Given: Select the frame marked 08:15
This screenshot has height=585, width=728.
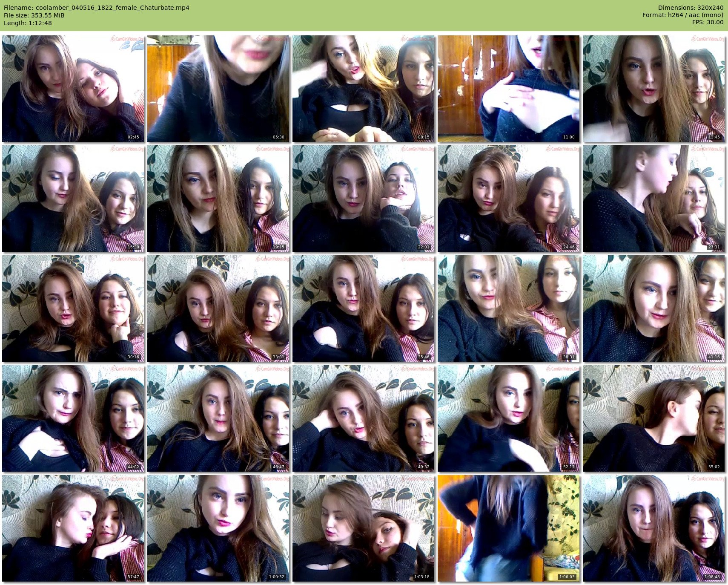Looking at the screenshot, I should click(364, 89).
